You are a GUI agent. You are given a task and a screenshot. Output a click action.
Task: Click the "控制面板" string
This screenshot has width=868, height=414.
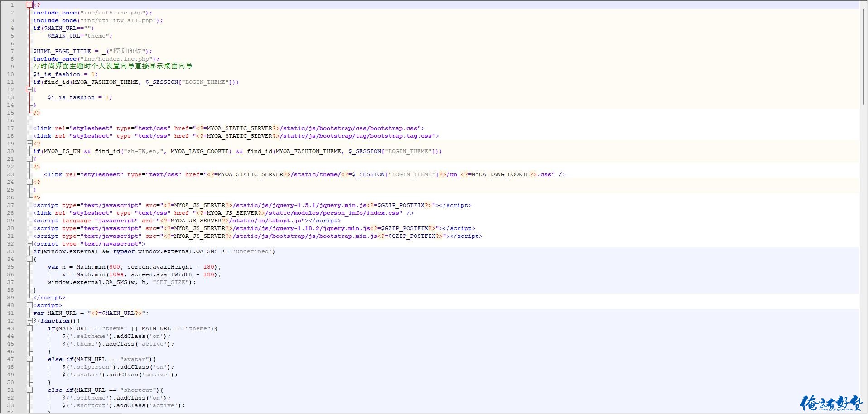click(x=127, y=51)
